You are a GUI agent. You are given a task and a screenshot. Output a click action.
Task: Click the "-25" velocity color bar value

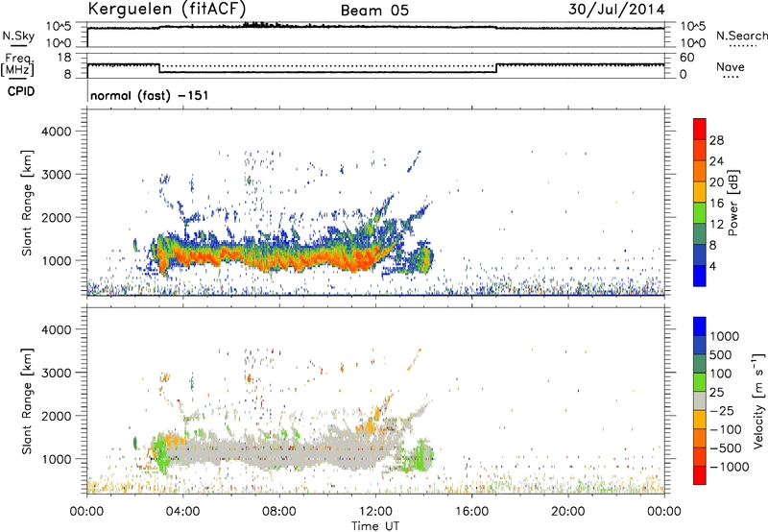coord(722,411)
